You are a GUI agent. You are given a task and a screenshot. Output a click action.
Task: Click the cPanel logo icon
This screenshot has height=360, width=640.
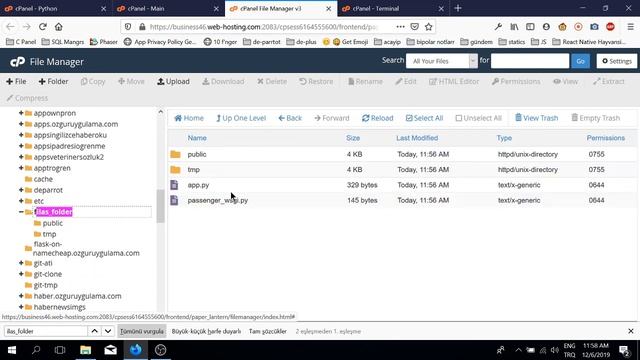[x=18, y=62]
